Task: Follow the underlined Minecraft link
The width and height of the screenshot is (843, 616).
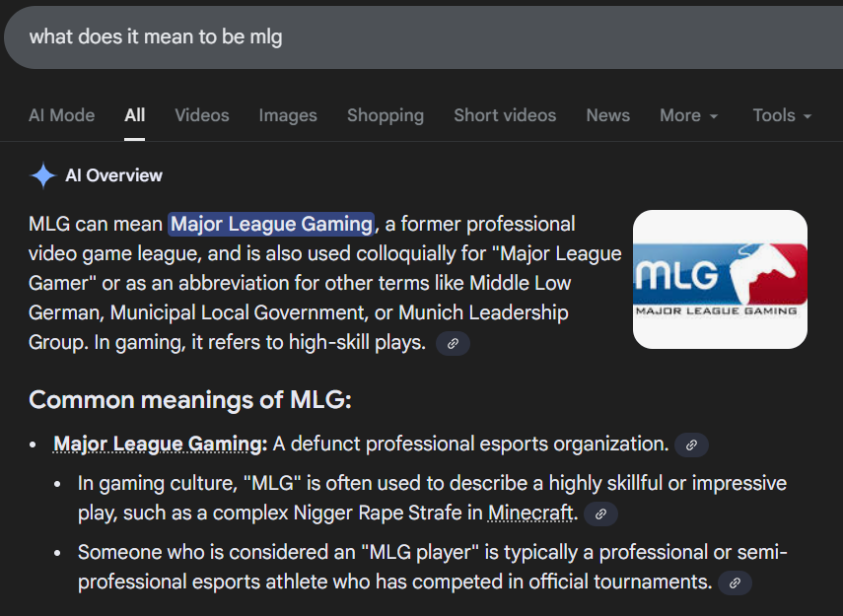Action: (530, 513)
